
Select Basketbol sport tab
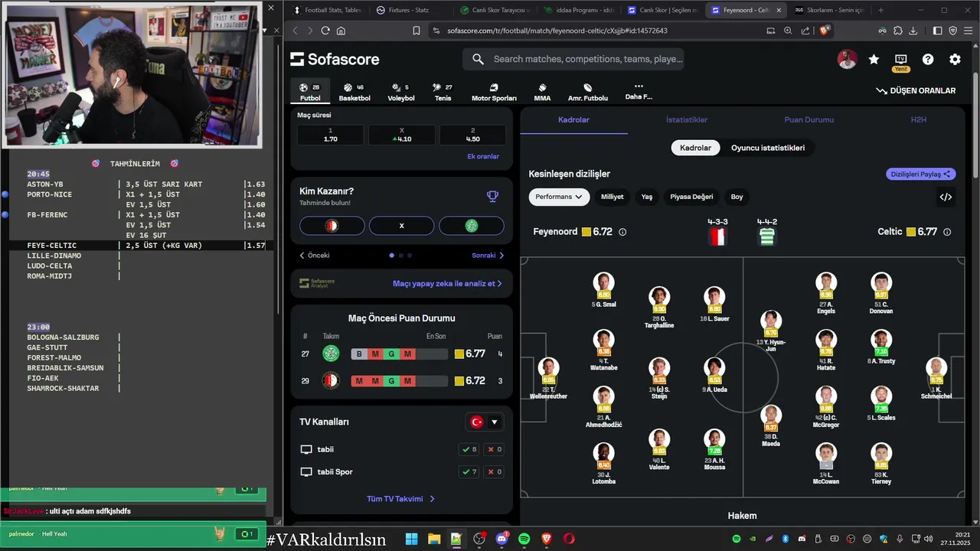pos(354,93)
